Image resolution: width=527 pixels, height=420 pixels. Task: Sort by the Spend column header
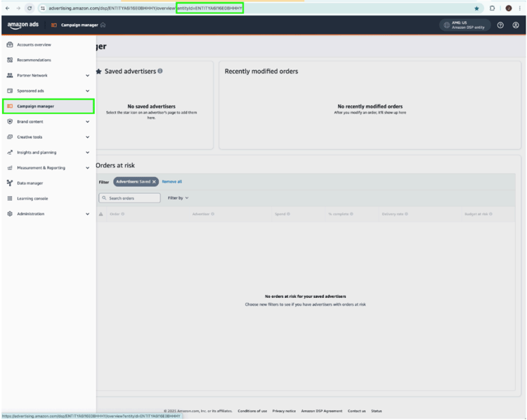tap(280, 214)
